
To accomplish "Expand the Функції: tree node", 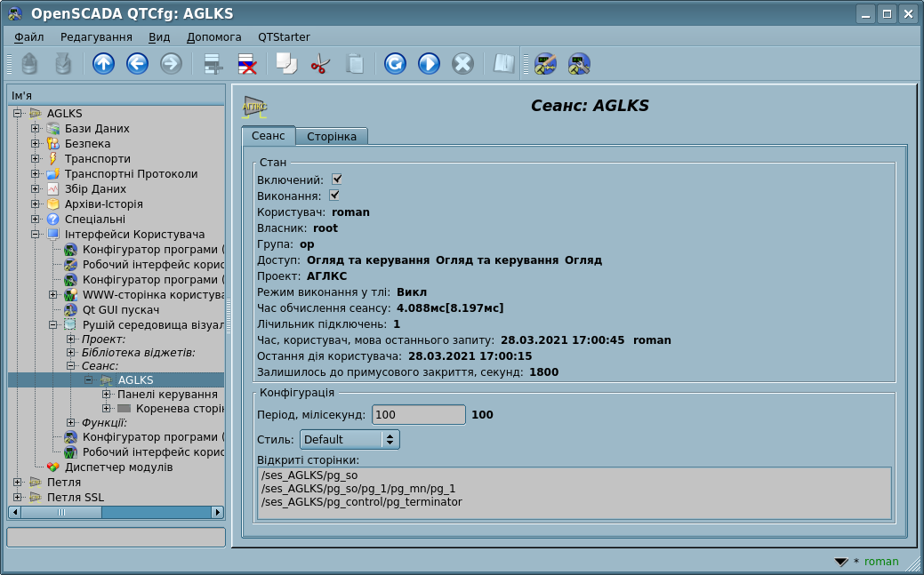I will point(71,422).
